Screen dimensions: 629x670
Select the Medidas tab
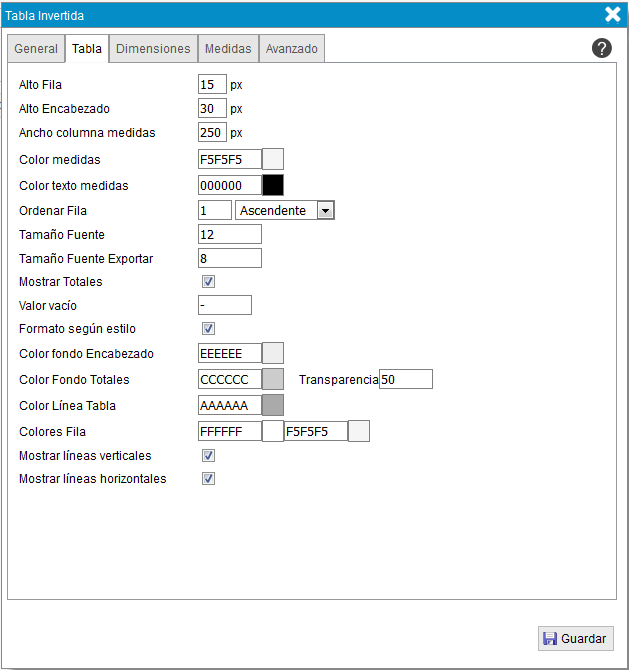[228, 49]
